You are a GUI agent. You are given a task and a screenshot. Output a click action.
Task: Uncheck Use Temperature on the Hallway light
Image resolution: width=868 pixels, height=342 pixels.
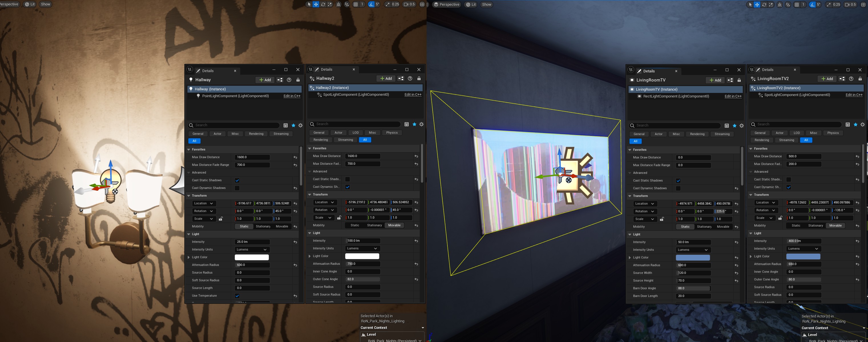click(x=237, y=296)
